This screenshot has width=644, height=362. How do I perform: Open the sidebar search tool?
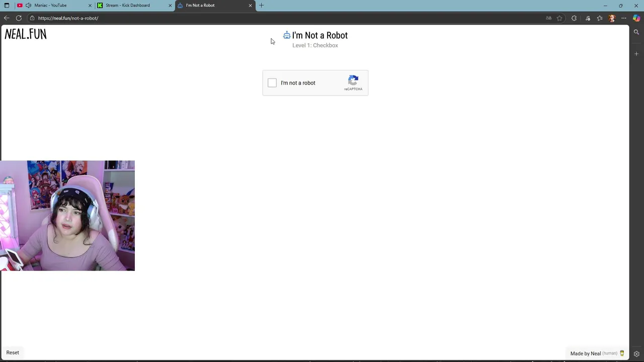point(636,32)
